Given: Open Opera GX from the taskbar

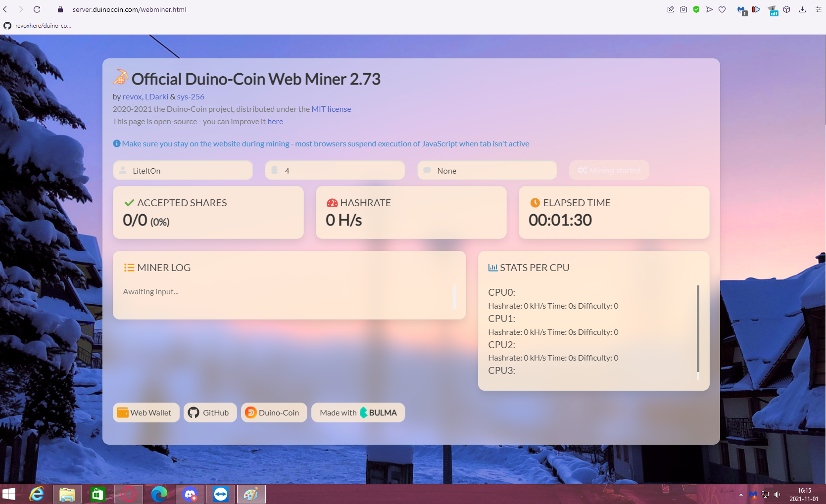Looking at the screenshot, I should coord(129,494).
